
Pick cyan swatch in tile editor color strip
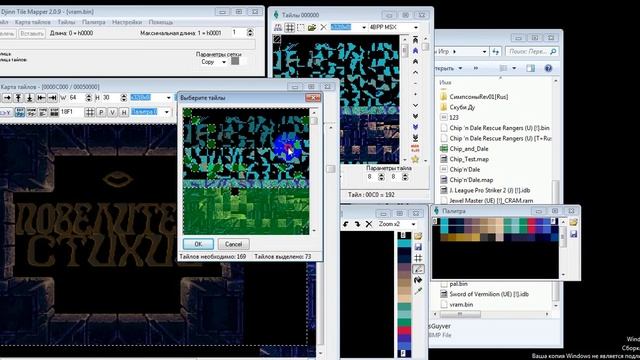pos(404,243)
